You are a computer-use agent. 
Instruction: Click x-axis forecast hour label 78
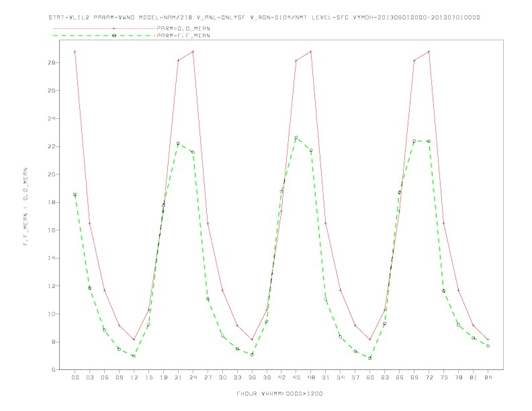(458, 377)
